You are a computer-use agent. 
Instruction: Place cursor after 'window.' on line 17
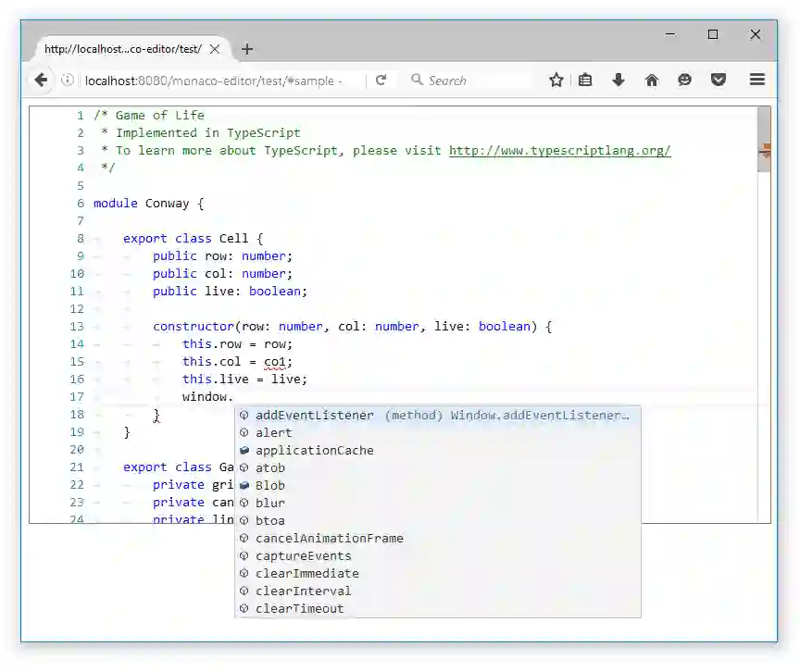(x=233, y=397)
